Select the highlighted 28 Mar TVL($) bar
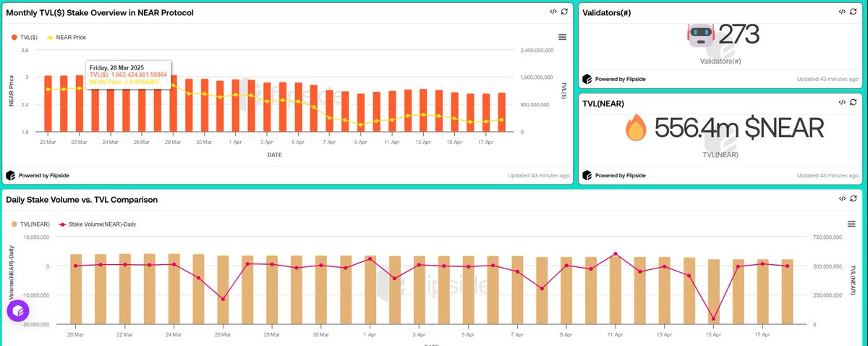868x346 pixels. [174, 104]
